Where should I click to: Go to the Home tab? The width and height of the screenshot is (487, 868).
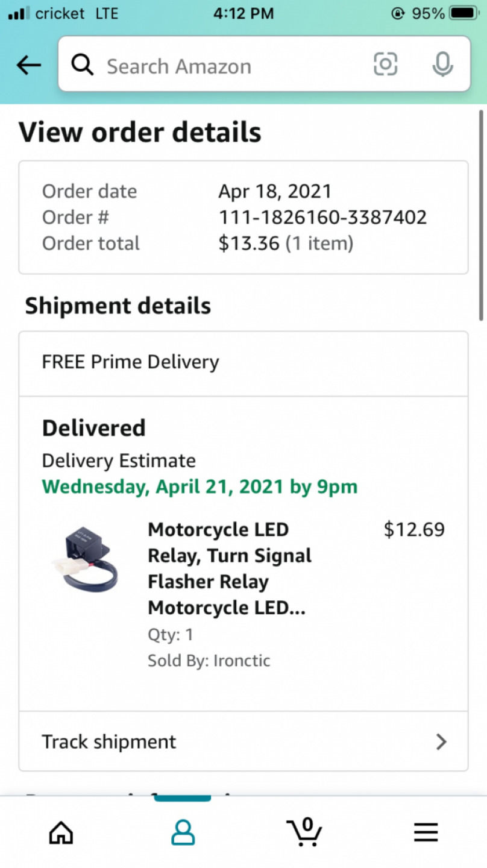tap(61, 833)
